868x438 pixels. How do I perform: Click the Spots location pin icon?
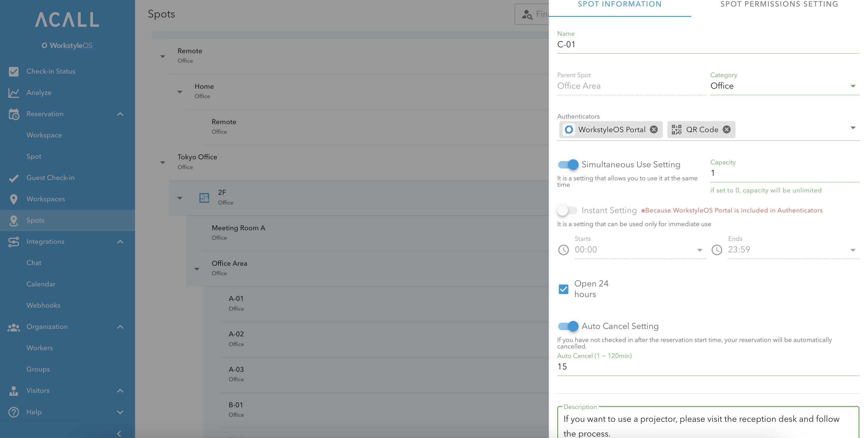(14, 220)
